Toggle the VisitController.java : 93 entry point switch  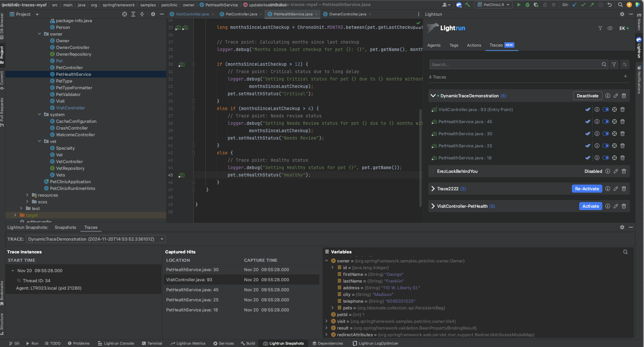click(x=605, y=110)
